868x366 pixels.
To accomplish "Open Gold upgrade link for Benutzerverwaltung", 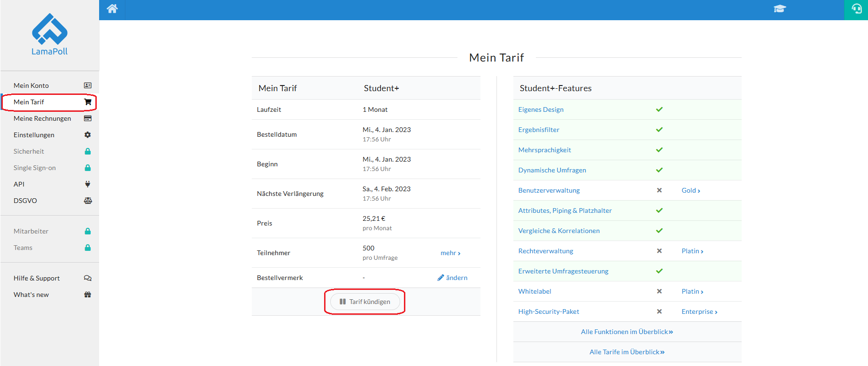I will pyautogui.click(x=691, y=190).
